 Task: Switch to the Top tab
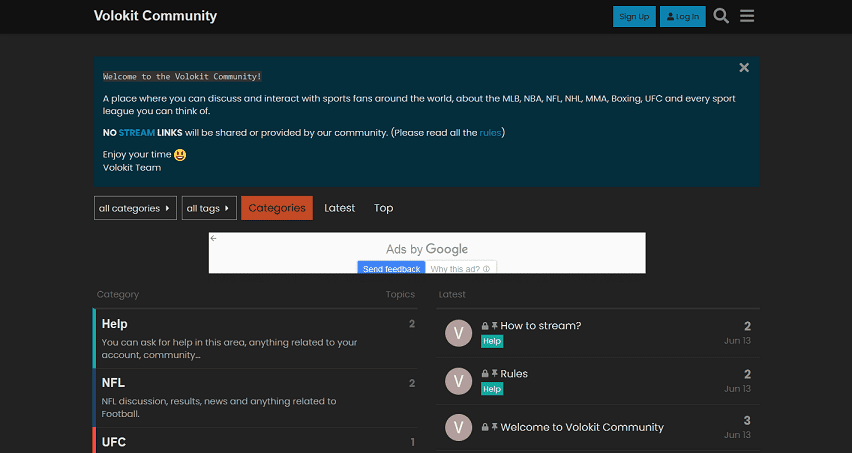384,208
